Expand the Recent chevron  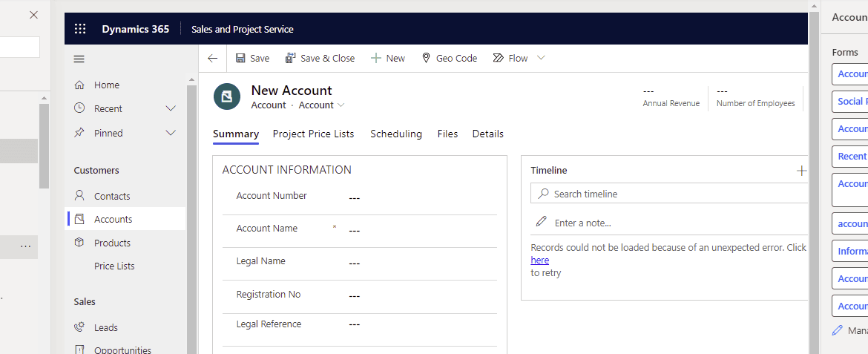[x=171, y=108]
